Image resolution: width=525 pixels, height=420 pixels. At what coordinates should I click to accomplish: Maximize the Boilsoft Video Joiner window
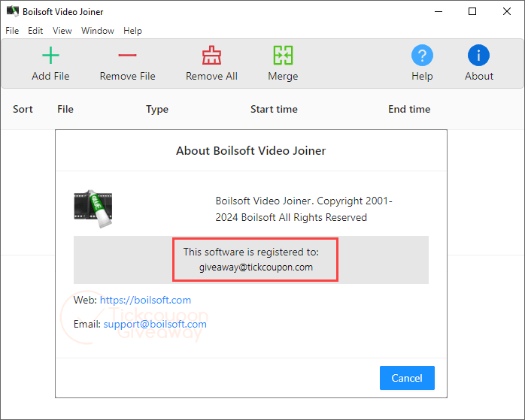click(x=472, y=11)
